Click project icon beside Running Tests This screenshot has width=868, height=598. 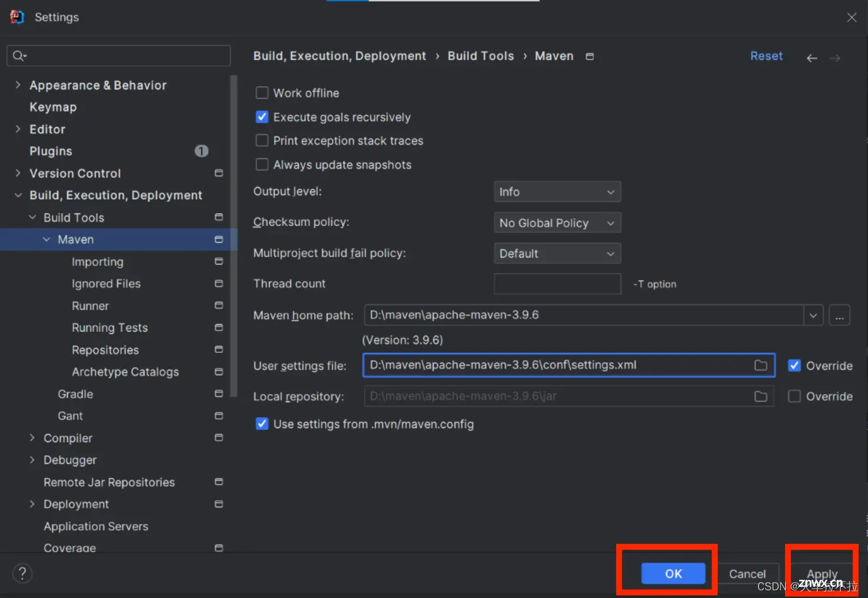[x=219, y=328]
